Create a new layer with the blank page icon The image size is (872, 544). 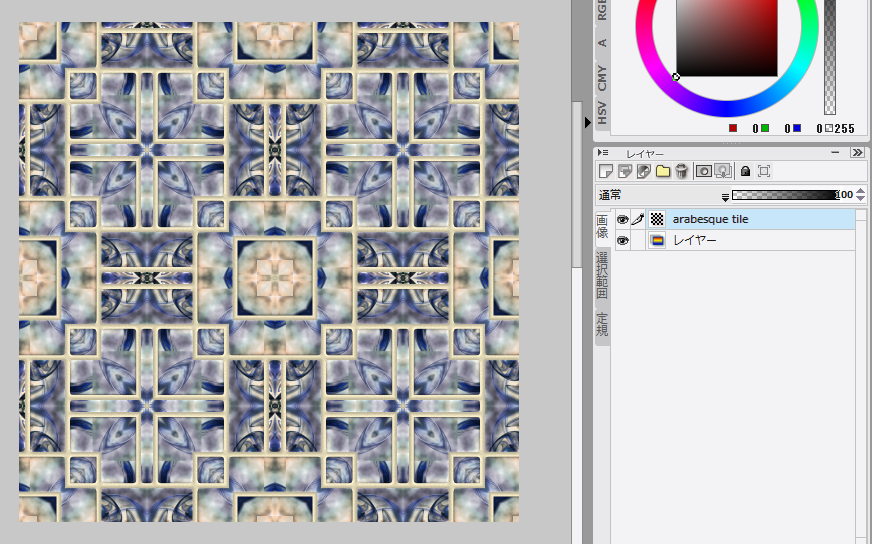point(605,171)
